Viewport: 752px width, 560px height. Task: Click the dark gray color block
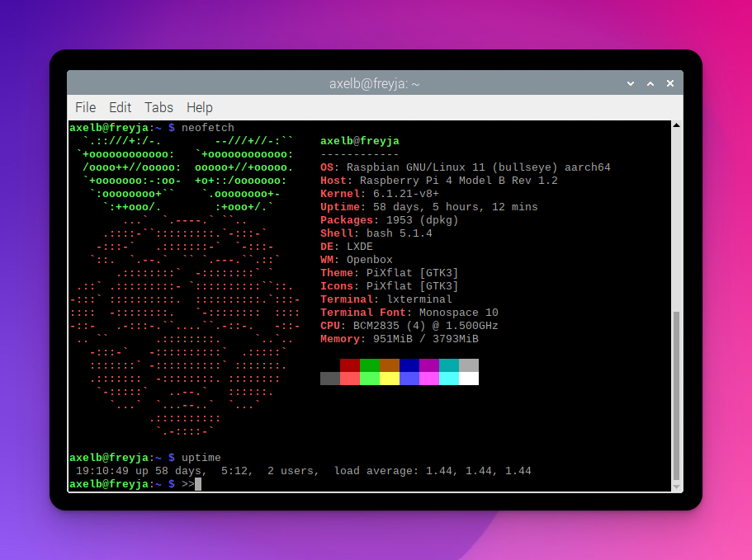[330, 379]
